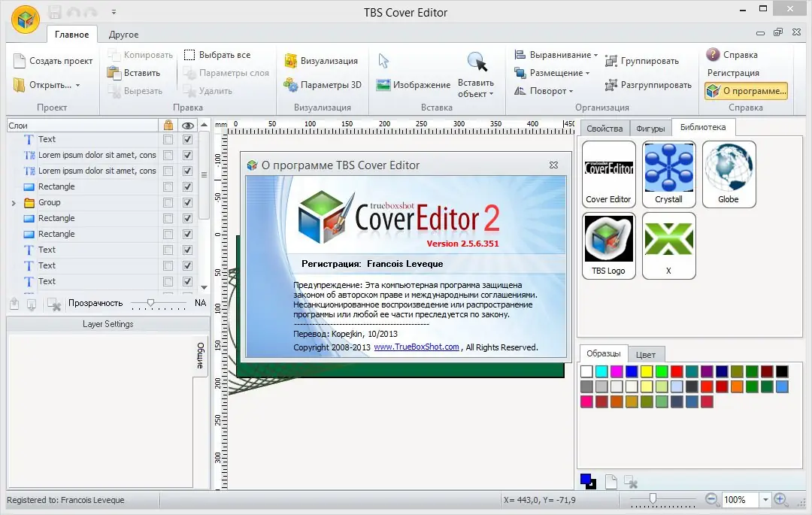812x515 pixels.
Task: Click the redo arrow in quick access bar
Action: pos(91,12)
